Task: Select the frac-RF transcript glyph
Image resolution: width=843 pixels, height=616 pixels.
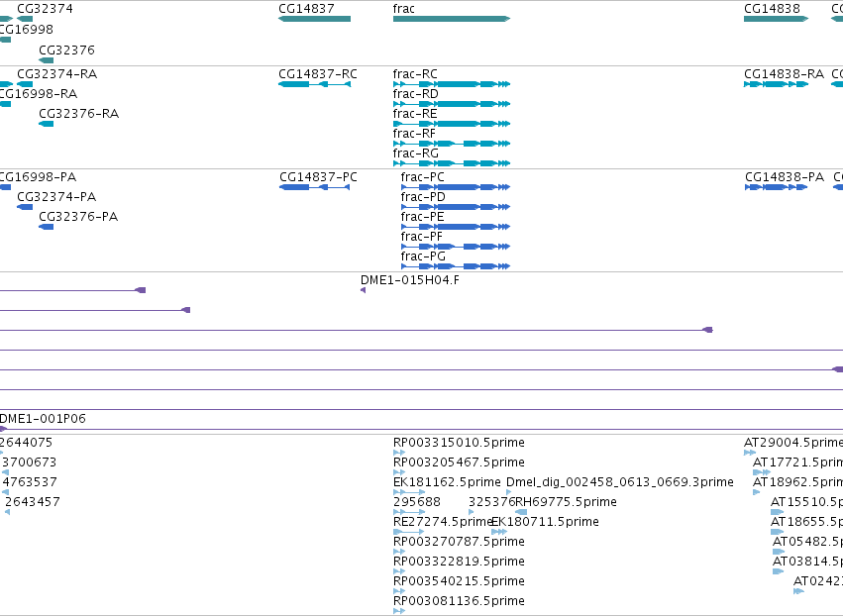Action: pos(452,144)
